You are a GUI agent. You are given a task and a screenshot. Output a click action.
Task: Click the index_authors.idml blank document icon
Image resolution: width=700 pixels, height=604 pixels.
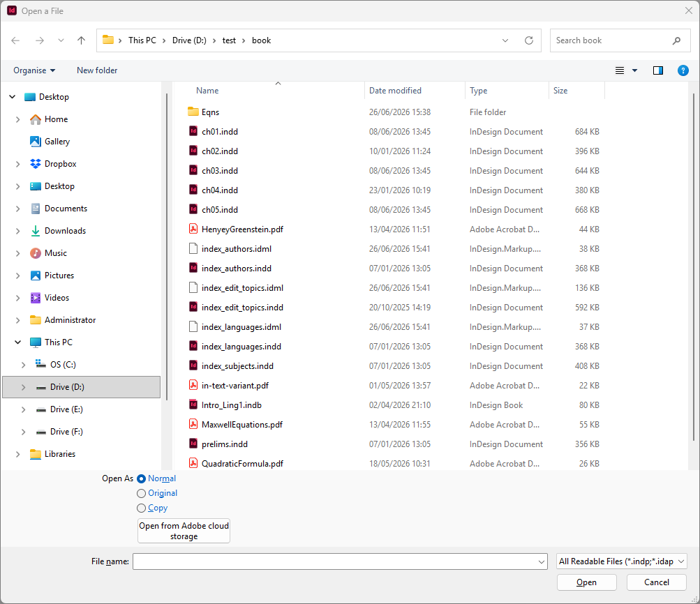(x=193, y=248)
